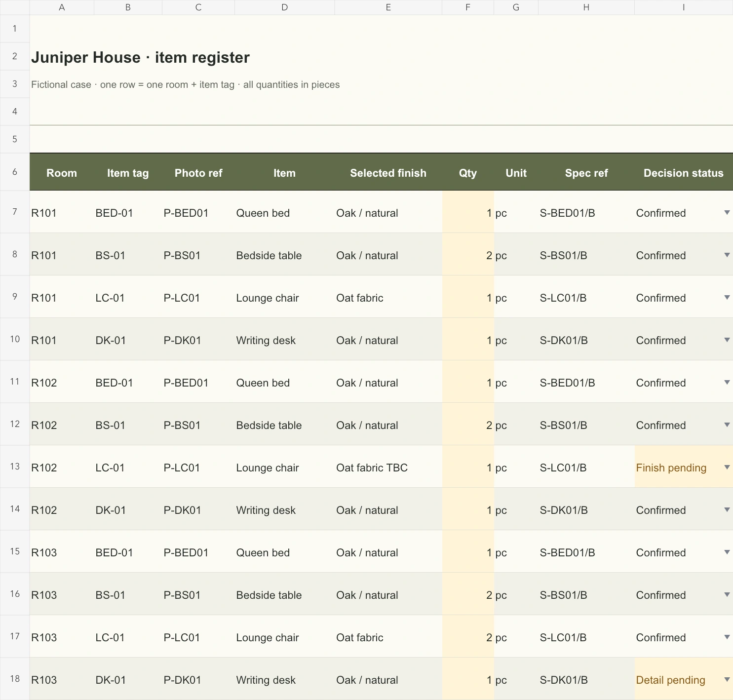
Task: Click the Room header cell
Action: (62, 172)
